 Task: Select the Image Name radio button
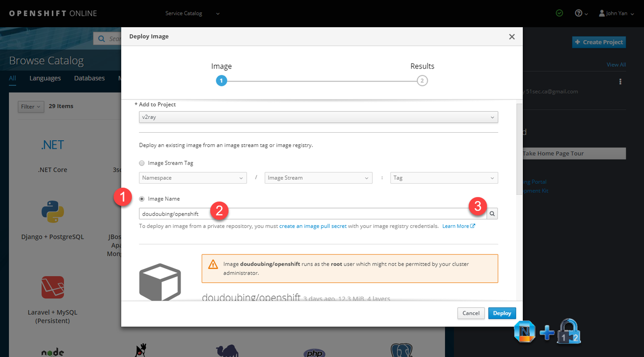pyautogui.click(x=142, y=199)
